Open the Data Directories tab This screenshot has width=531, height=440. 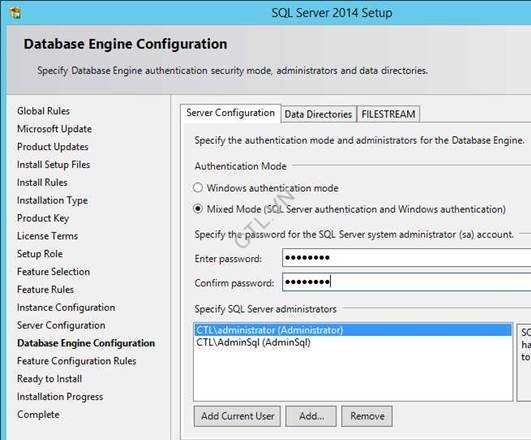[x=318, y=114]
